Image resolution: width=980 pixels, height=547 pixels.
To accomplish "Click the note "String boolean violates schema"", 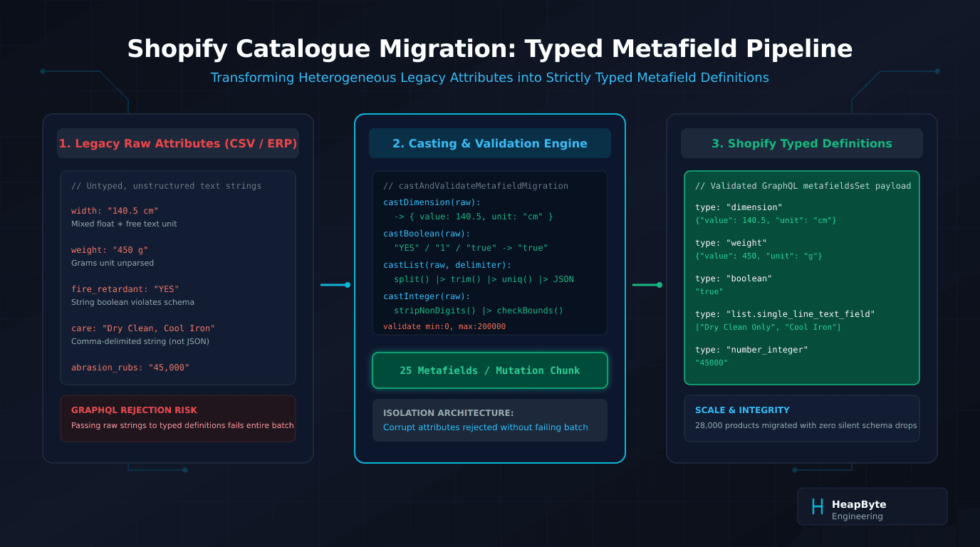I will pyautogui.click(x=132, y=302).
